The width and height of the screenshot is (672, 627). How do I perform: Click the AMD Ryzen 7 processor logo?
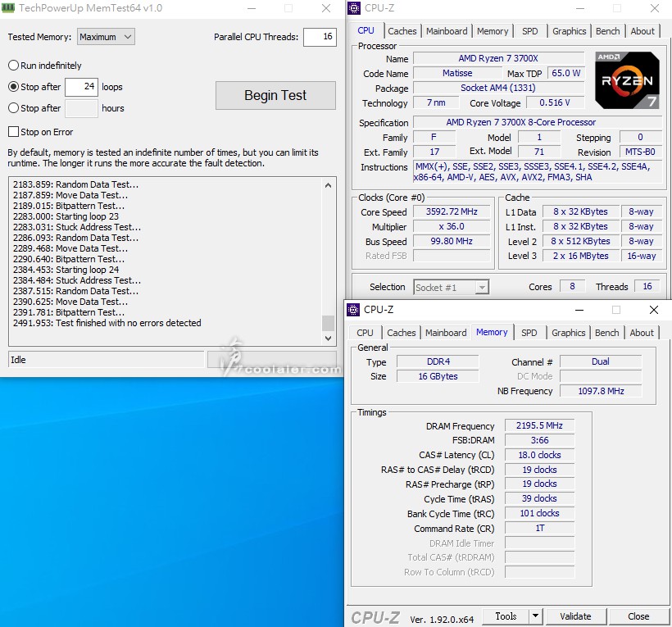pyautogui.click(x=627, y=80)
